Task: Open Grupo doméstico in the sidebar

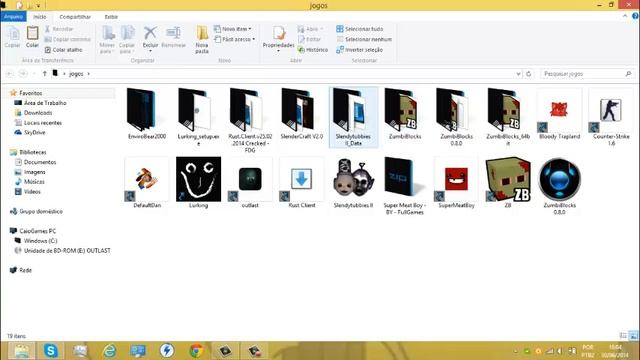Action: coord(36,211)
